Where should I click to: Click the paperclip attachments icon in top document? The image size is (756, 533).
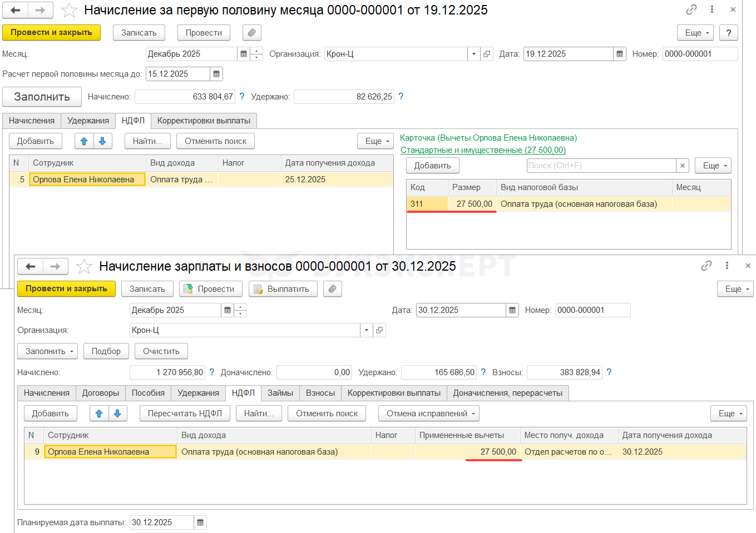tap(251, 33)
